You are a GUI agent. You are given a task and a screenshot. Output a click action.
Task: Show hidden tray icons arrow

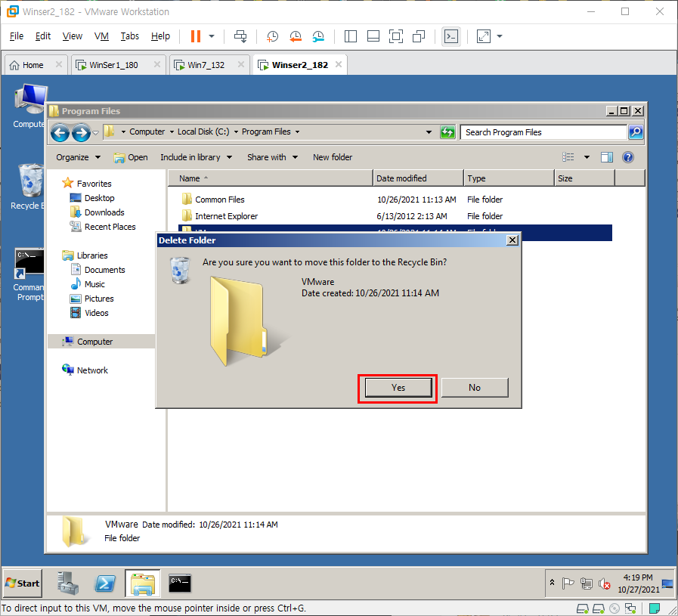tap(553, 583)
